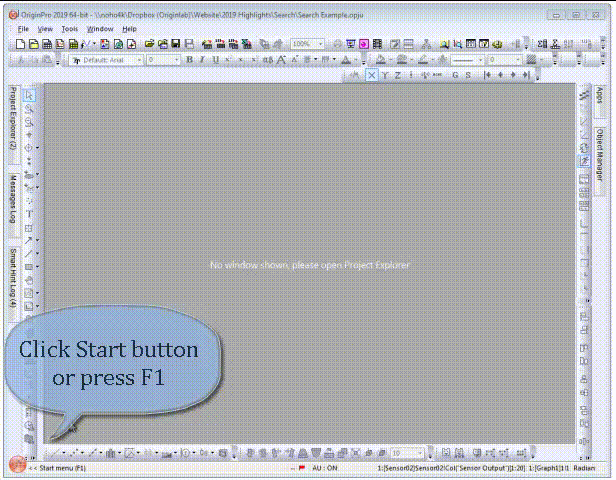Select the Text tool
The width and height of the screenshot is (616, 480).
click(x=29, y=214)
